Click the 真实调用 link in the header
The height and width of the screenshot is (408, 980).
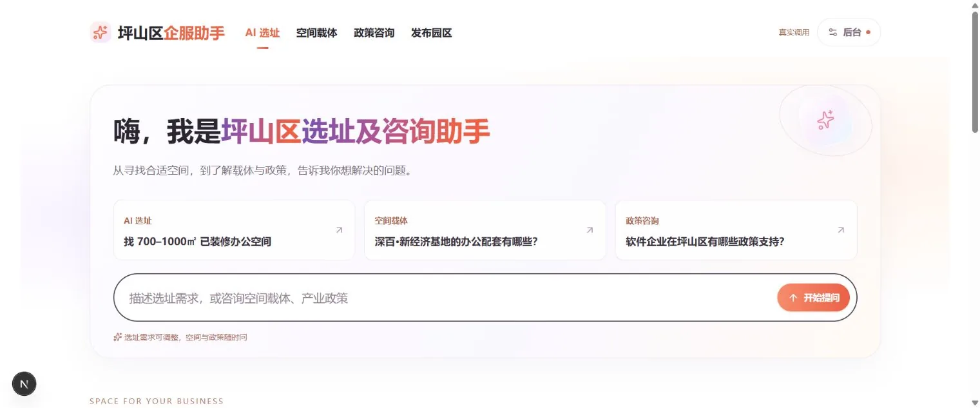coord(794,32)
